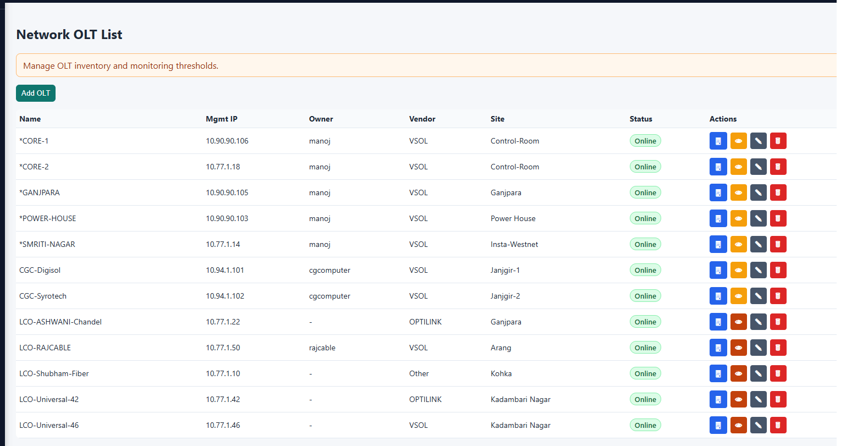Edit LCO-Universal-46 with the pencil icon

[758, 425]
